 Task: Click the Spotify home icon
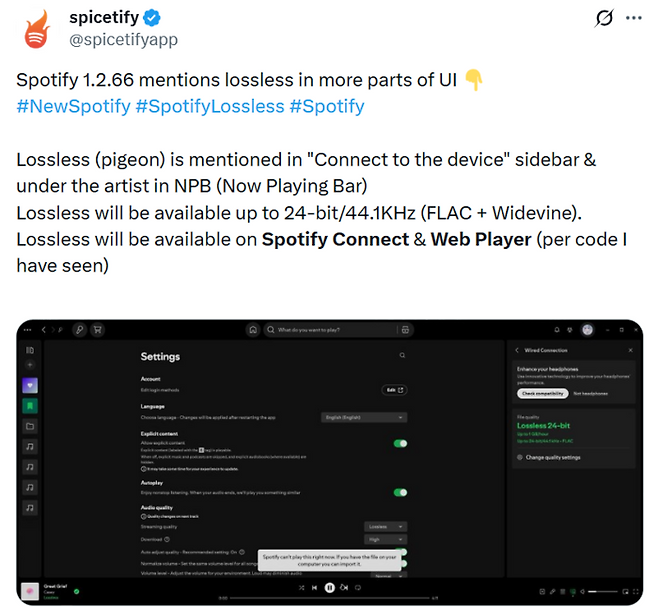(x=254, y=329)
